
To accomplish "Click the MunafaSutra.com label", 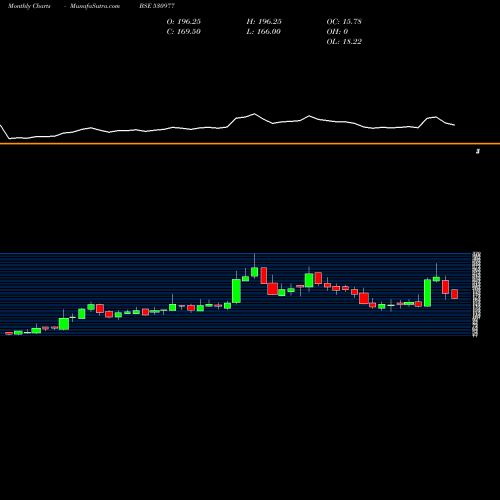I will [95, 6].
